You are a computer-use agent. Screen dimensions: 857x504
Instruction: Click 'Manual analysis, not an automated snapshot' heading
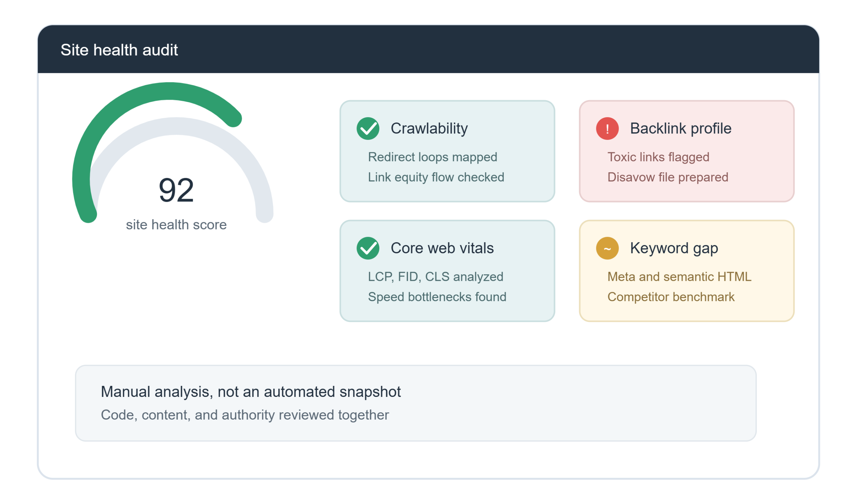pos(251,392)
